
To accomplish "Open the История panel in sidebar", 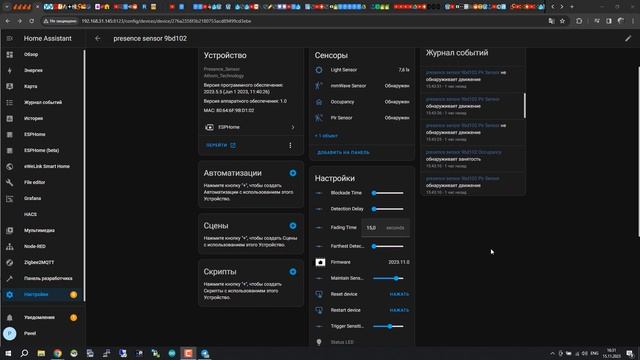I will 43,118.
